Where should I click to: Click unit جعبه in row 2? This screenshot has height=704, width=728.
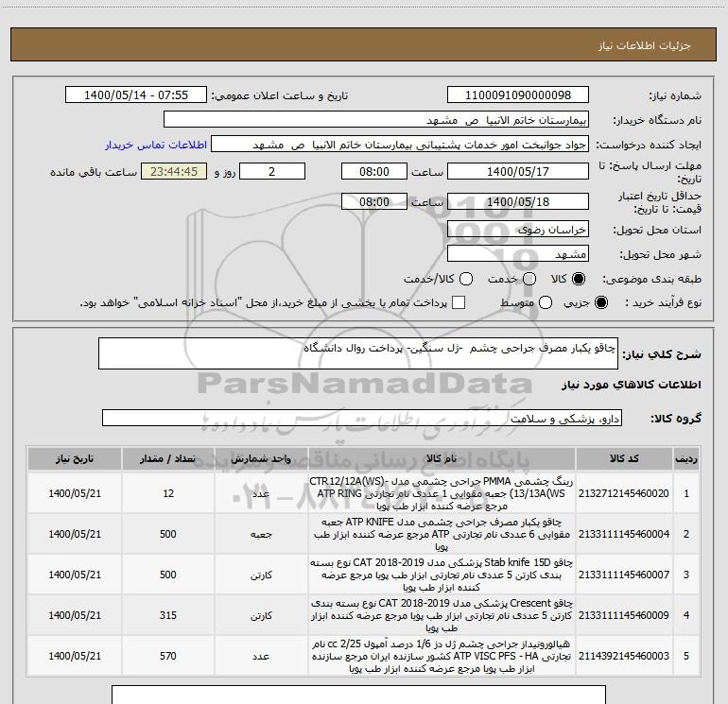pyautogui.click(x=261, y=534)
